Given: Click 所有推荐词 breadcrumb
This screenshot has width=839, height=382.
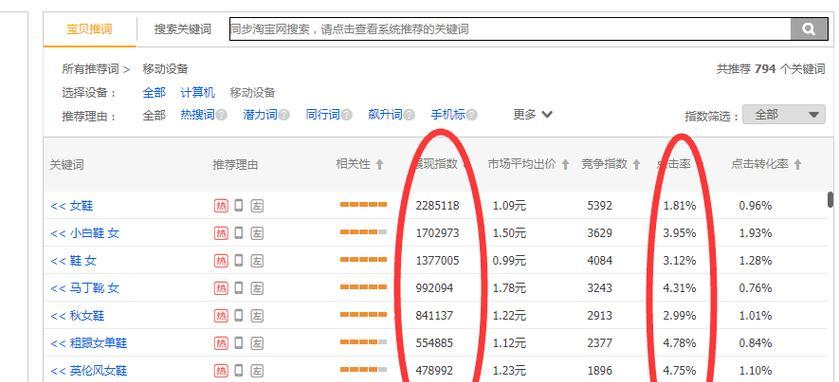Looking at the screenshot, I should (x=90, y=69).
